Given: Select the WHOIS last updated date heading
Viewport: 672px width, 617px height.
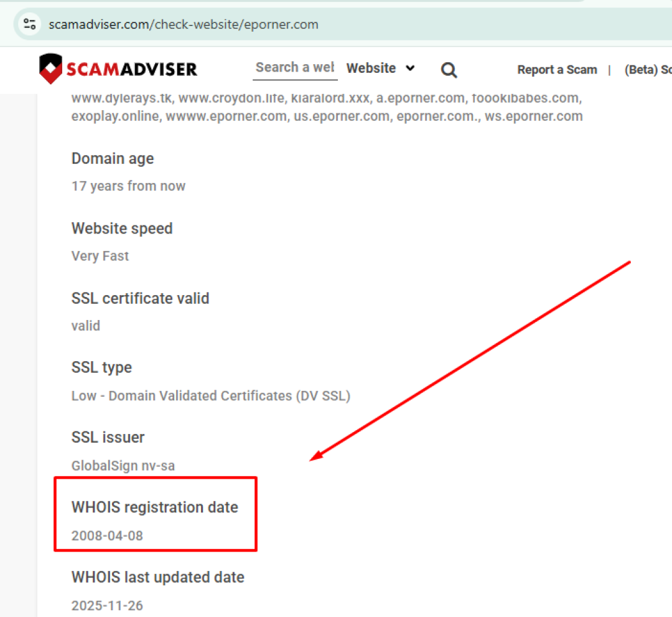Looking at the screenshot, I should coord(157,577).
